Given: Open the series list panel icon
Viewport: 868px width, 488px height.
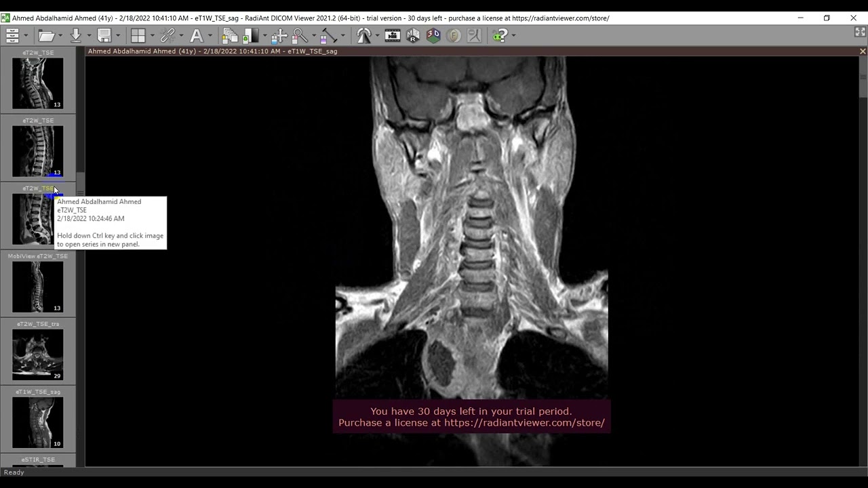Looking at the screenshot, I should click(12, 35).
